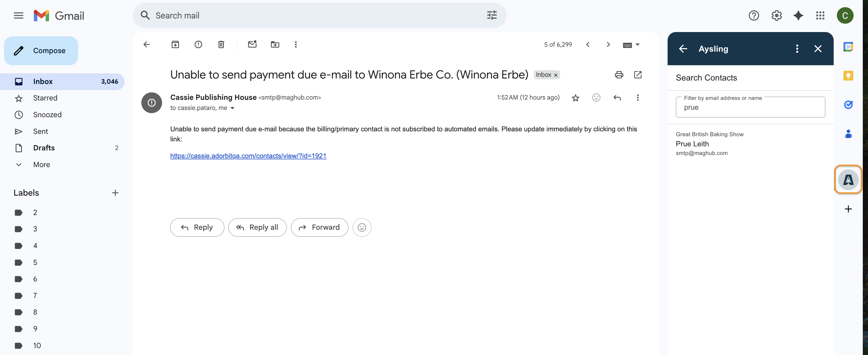Remove the Inbox label from email
Image resolution: width=868 pixels, height=355 pixels.
556,75
